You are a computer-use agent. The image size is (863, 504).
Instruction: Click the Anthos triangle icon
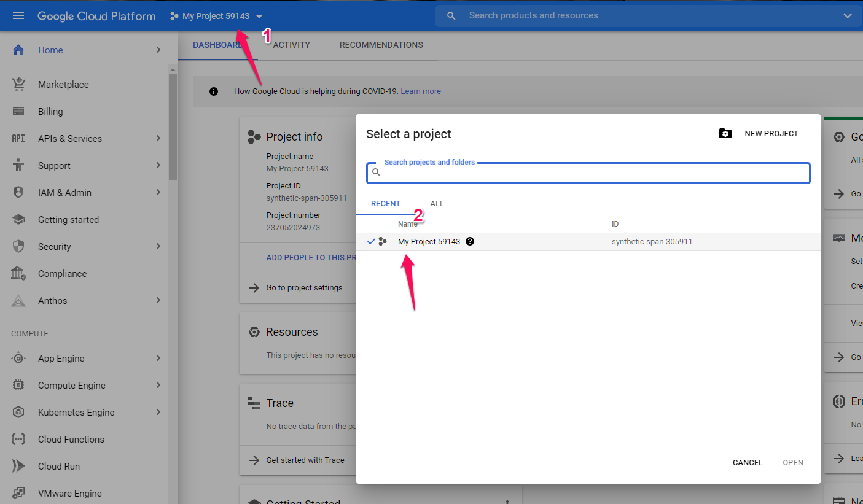pos(18,301)
